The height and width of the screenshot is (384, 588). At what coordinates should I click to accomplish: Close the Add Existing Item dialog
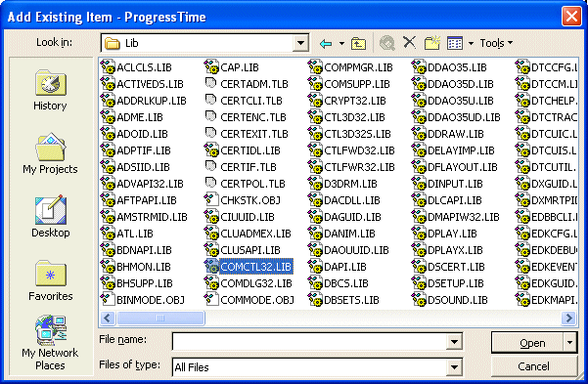click(x=571, y=16)
